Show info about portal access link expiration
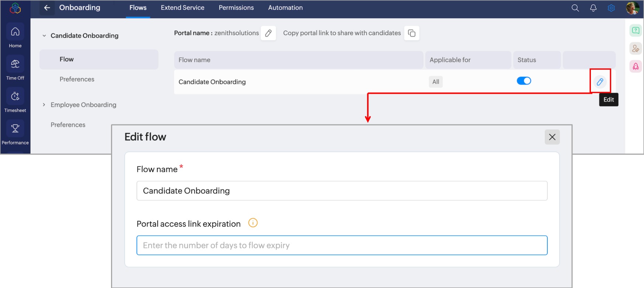Viewport: 644px width, 288px height. point(253,223)
